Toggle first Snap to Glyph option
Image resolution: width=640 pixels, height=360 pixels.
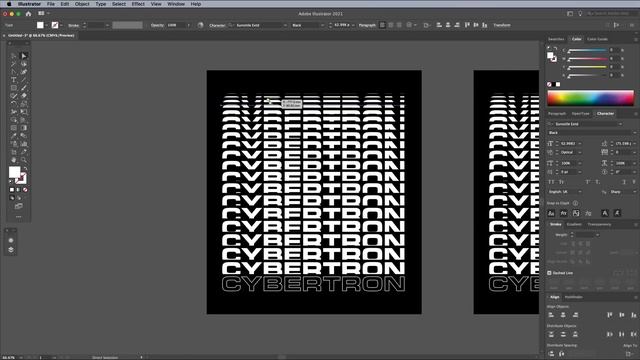click(x=551, y=213)
